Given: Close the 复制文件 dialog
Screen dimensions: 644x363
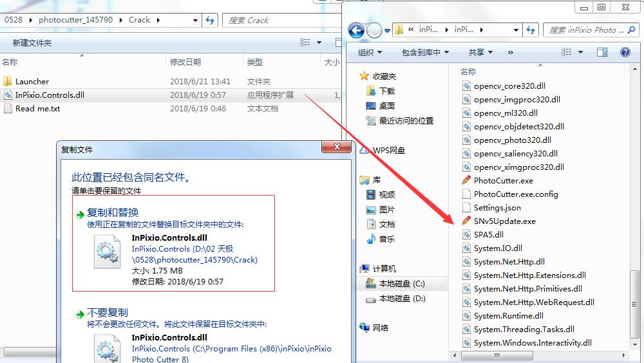Looking at the screenshot, I should (337, 147).
